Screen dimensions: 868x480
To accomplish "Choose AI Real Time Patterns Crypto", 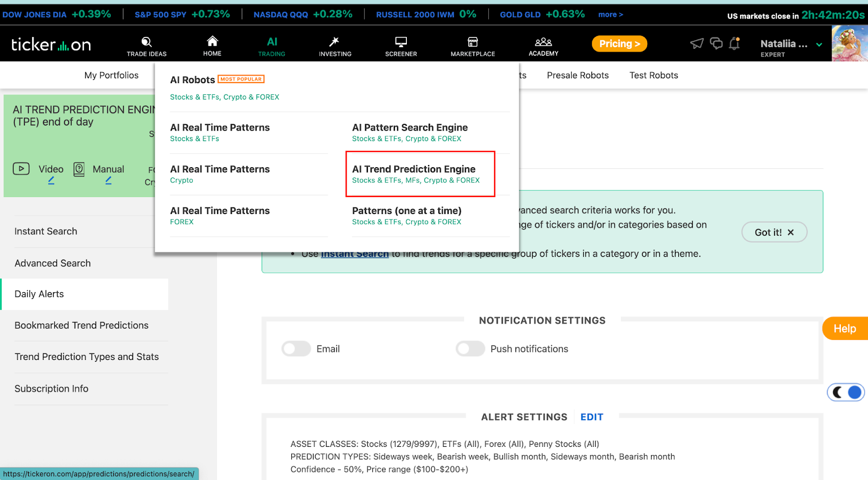I will 220,174.
